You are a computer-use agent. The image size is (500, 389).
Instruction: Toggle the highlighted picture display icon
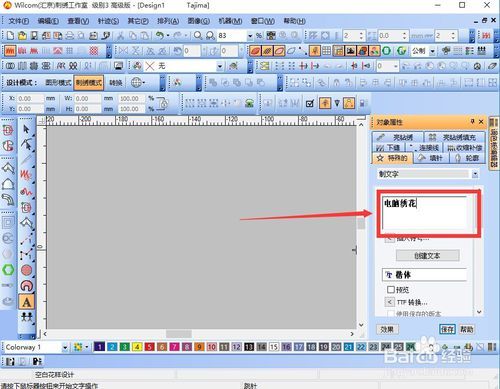[351, 51]
